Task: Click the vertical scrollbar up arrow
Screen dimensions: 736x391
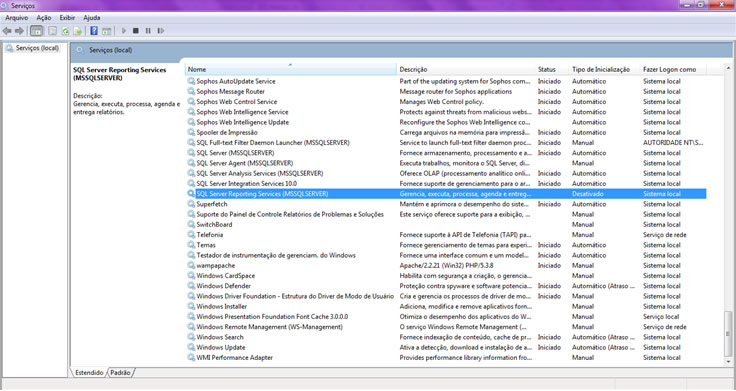Action: (x=728, y=69)
